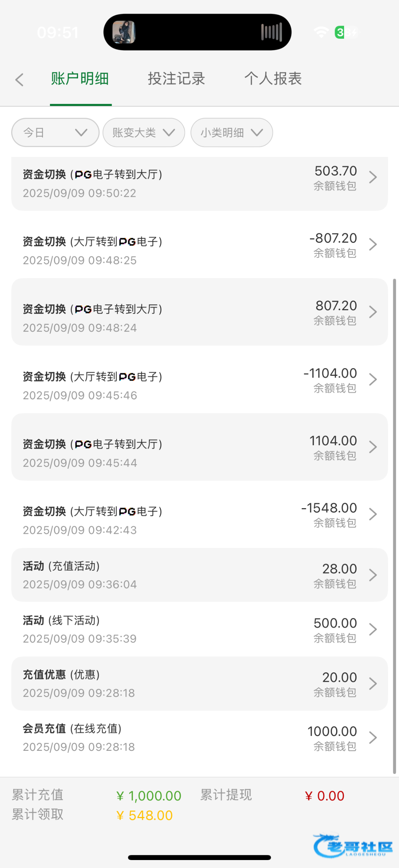Image resolution: width=399 pixels, height=868 pixels.
Task: Expand the 账变大类 category dropdown
Action: (x=144, y=132)
